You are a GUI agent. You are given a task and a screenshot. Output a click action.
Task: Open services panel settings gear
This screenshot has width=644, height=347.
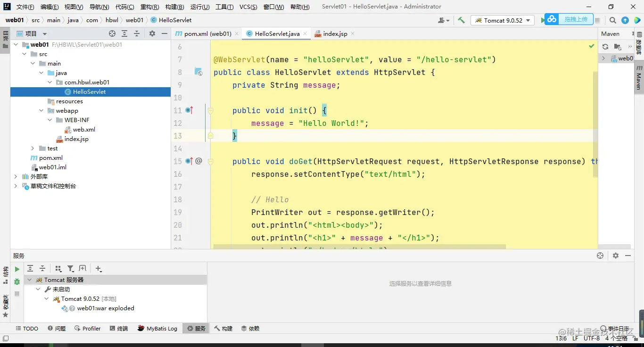(x=616, y=256)
